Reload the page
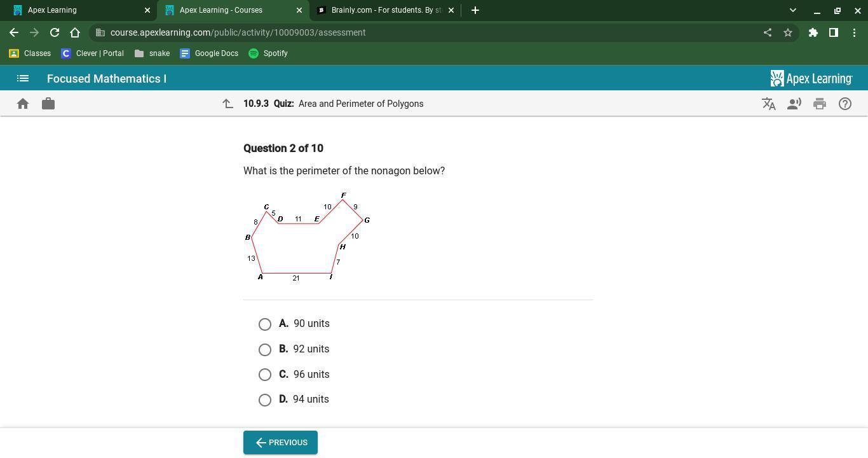The width and height of the screenshot is (868, 458). point(55,32)
